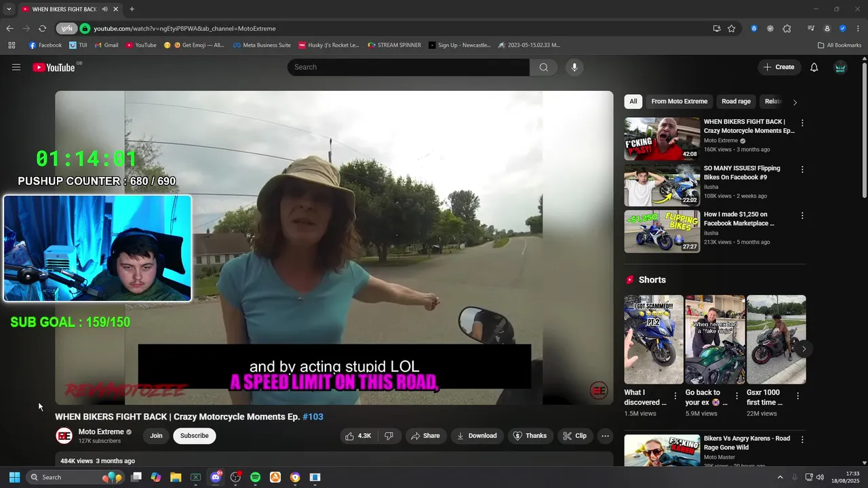Open 'SO MANY ISSUES' video thumbnail
Screen dimensions: 868x488
point(662,185)
